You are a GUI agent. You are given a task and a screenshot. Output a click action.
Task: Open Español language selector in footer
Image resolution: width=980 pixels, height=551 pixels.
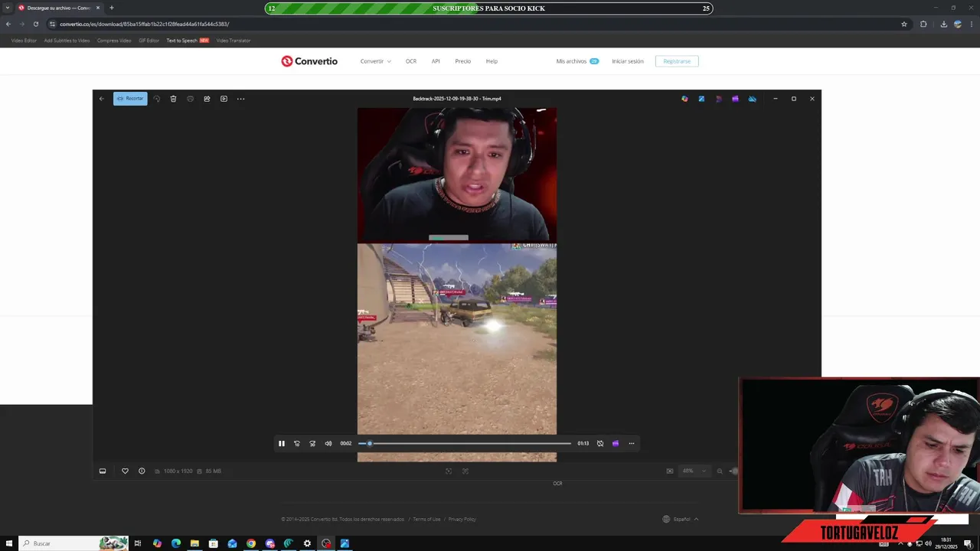(681, 519)
